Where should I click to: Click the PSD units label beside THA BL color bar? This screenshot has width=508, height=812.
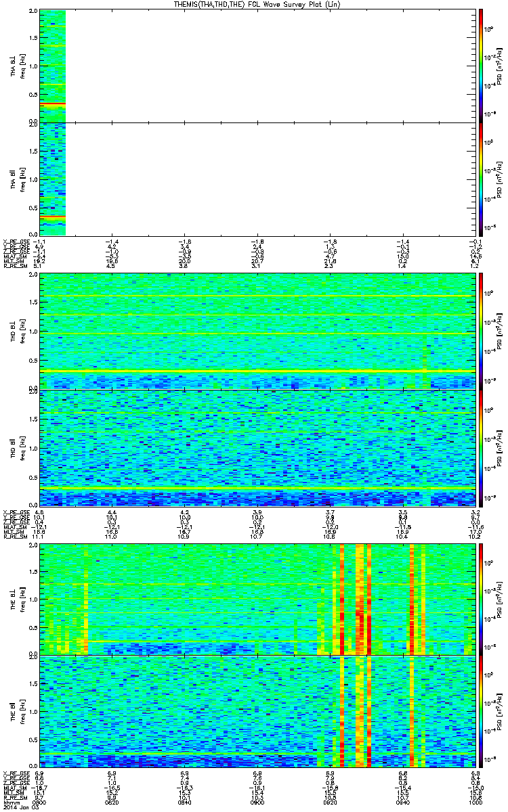pos(500,66)
